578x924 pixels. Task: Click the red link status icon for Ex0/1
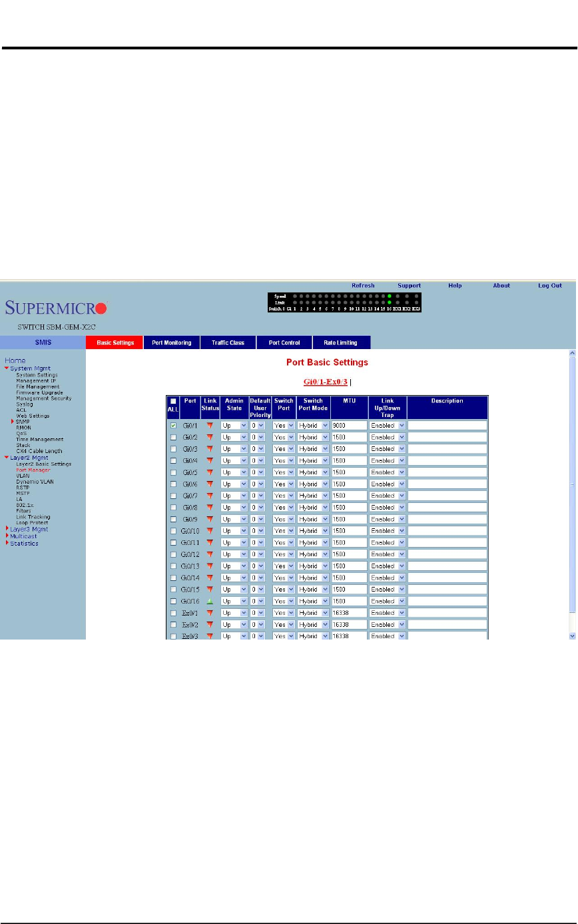tap(210, 613)
